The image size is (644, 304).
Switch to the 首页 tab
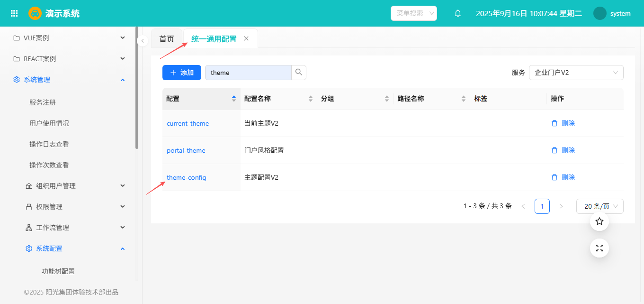[x=167, y=39]
